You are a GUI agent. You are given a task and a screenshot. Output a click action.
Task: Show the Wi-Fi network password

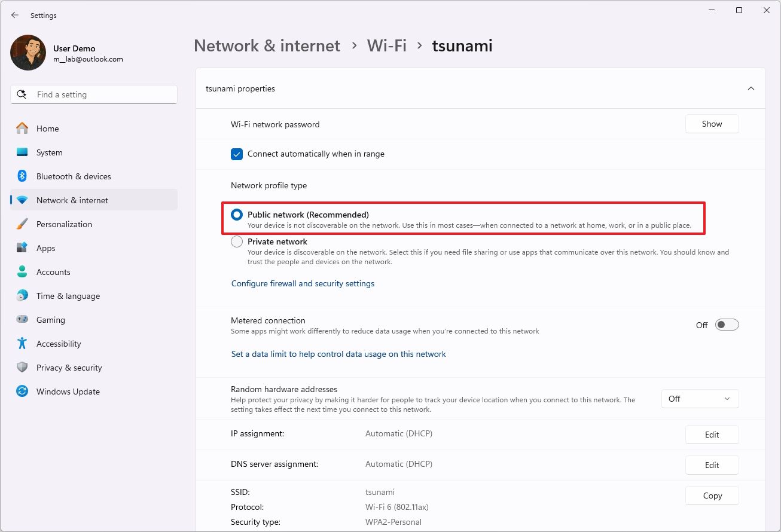(712, 124)
